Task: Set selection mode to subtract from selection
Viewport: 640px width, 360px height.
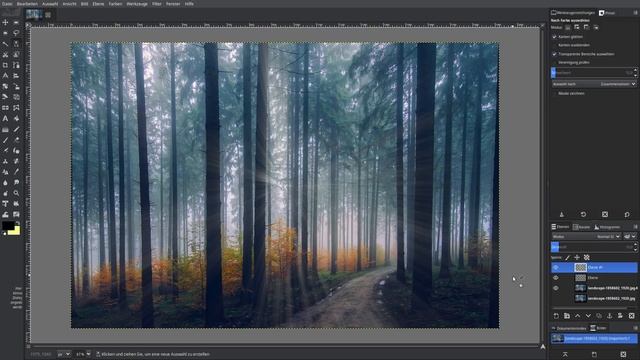Action: (586, 27)
